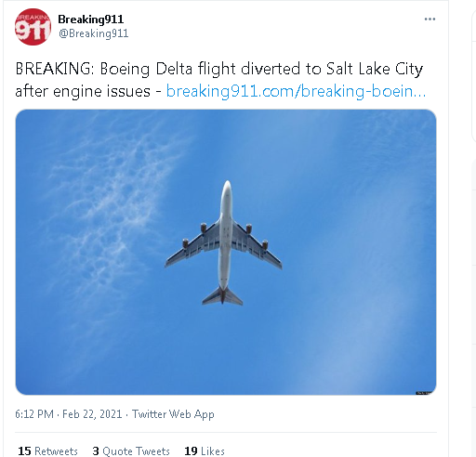The image size is (476, 457).
Task: View the 3 Quote Tweets list
Action: point(131,450)
